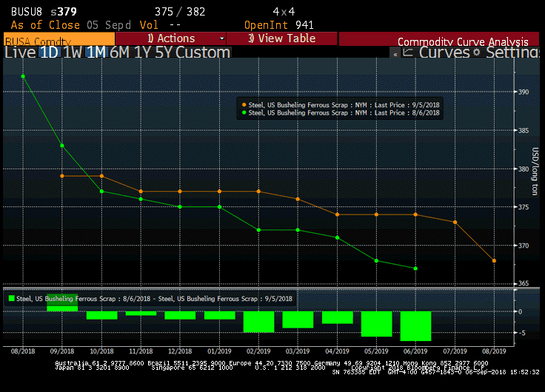The height and width of the screenshot is (392, 545).
Task: Select the 6M range tab
Action: click(118, 53)
